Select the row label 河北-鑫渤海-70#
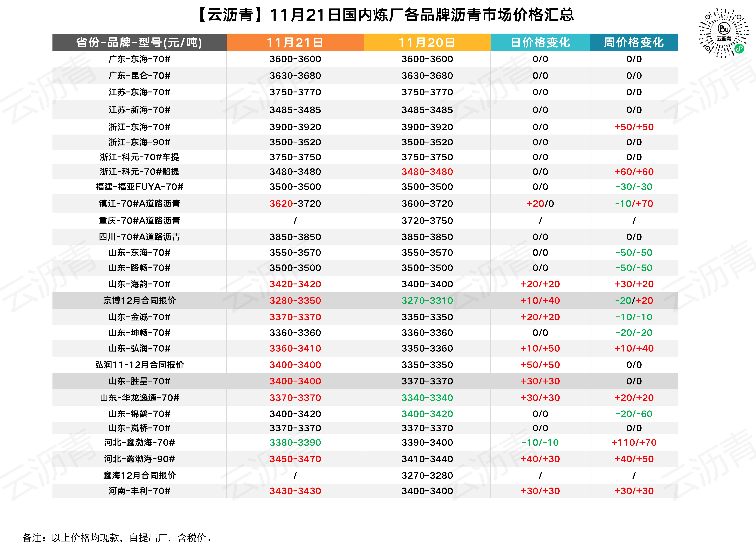This screenshot has width=756, height=551. pyautogui.click(x=139, y=443)
